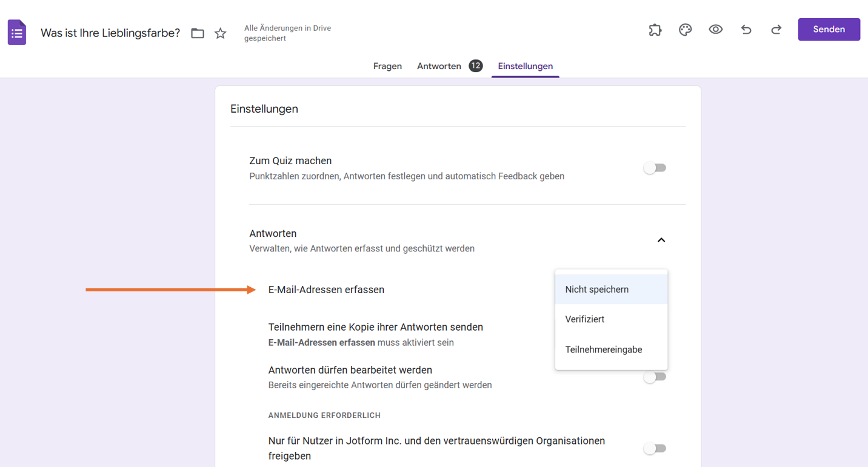Image resolution: width=868 pixels, height=467 pixels.
Task: Star this form
Action: tap(221, 33)
